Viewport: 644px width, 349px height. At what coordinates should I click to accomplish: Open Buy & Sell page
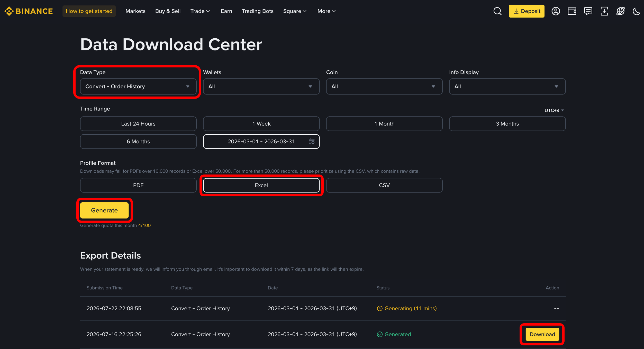pos(168,11)
